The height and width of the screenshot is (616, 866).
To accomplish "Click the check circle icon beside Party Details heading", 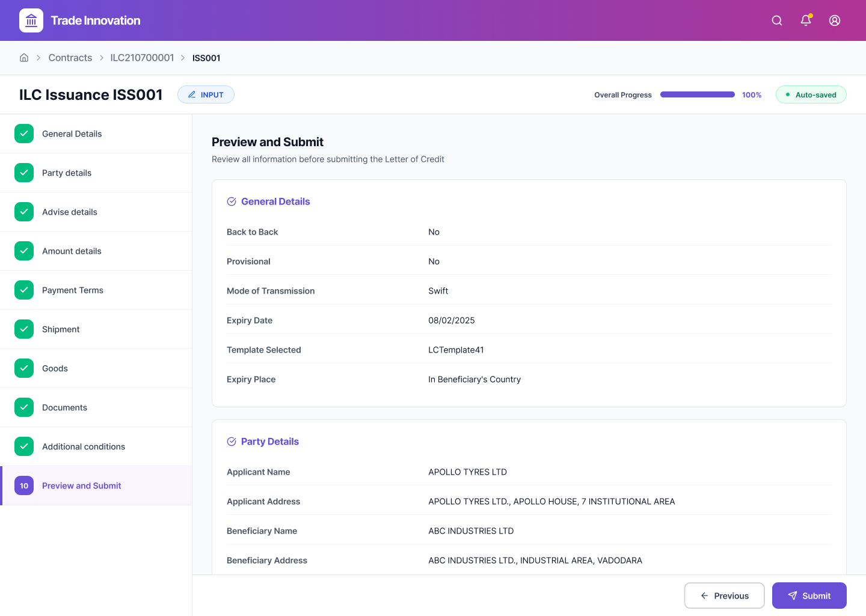I will [232, 441].
